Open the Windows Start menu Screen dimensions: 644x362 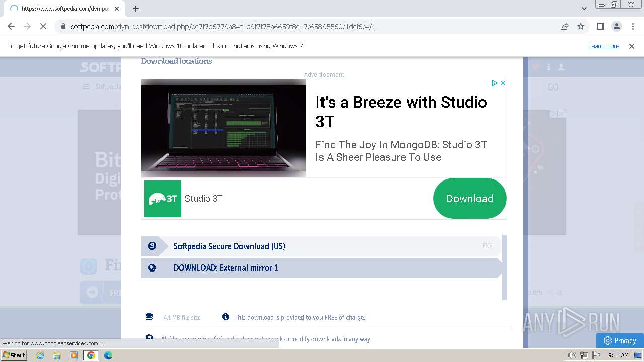pos(14,355)
